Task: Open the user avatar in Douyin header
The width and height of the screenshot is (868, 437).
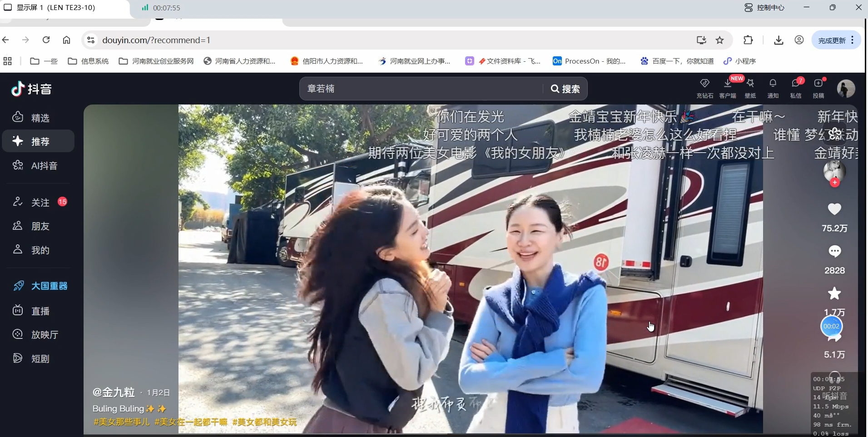Action: (846, 89)
